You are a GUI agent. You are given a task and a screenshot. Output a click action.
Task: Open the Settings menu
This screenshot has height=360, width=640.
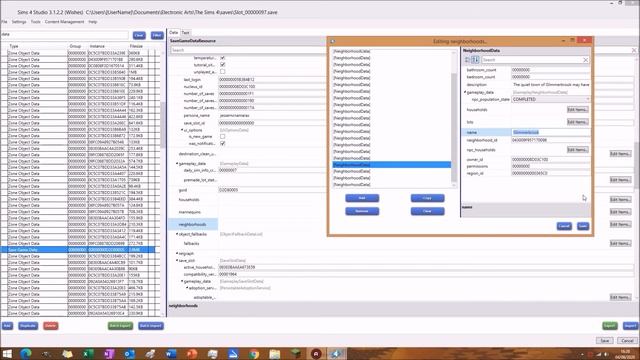[19, 22]
